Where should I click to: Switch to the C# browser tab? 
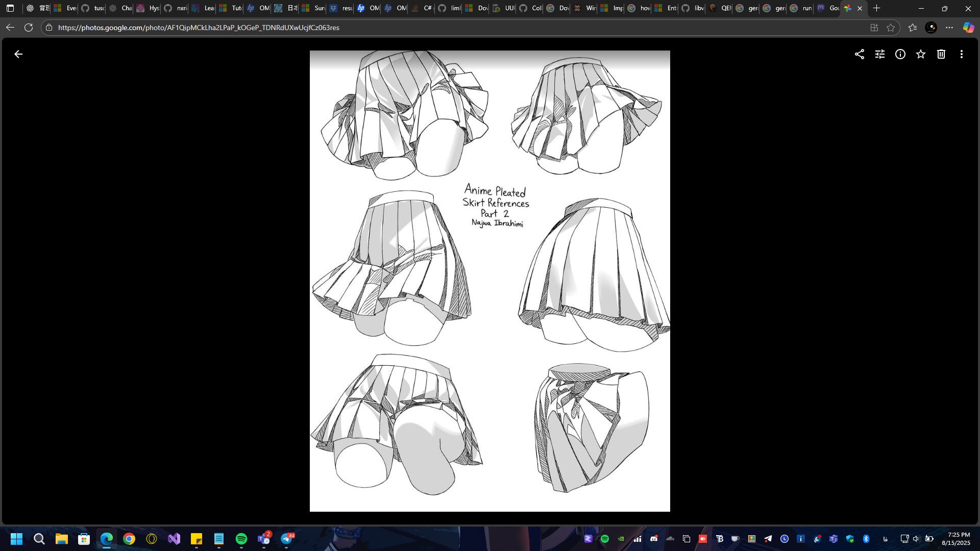[x=423, y=8]
